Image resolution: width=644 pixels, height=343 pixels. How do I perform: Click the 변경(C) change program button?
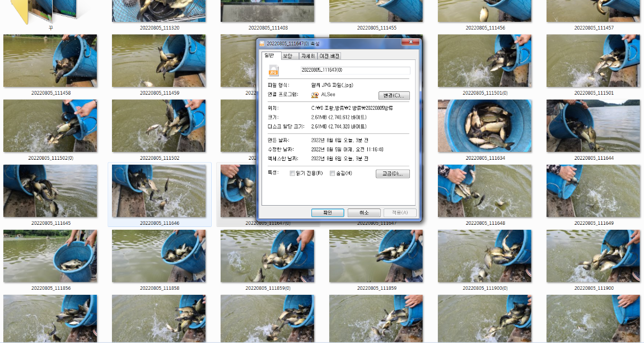[393, 95]
